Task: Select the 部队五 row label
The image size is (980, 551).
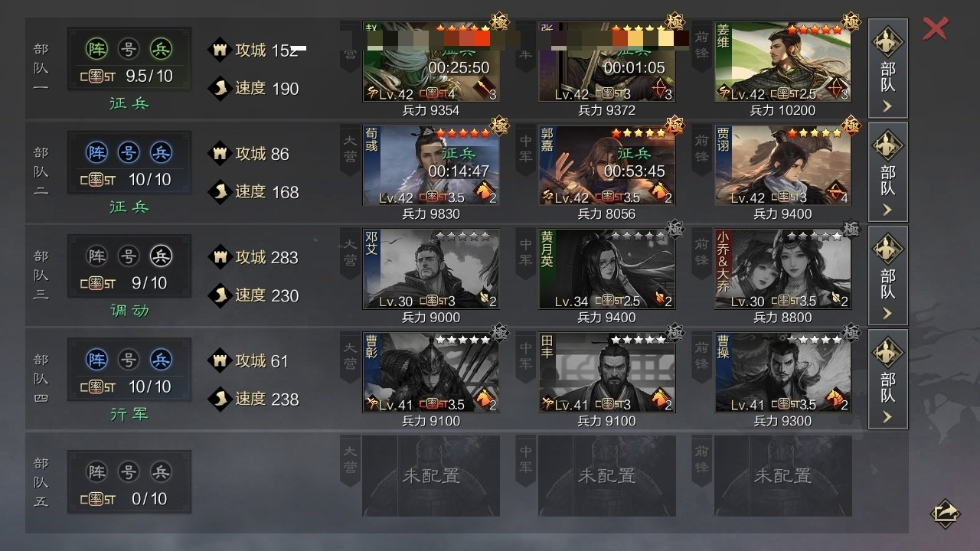Action: click(x=41, y=482)
